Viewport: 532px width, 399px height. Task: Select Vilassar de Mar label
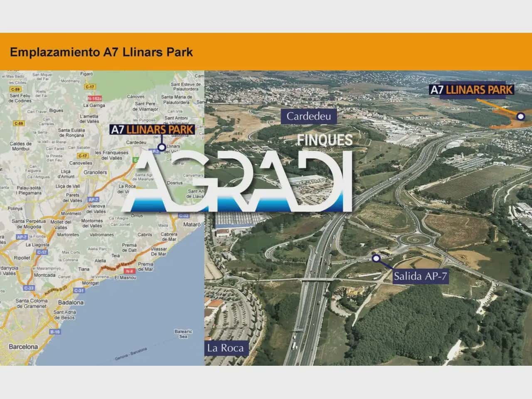pos(159,251)
